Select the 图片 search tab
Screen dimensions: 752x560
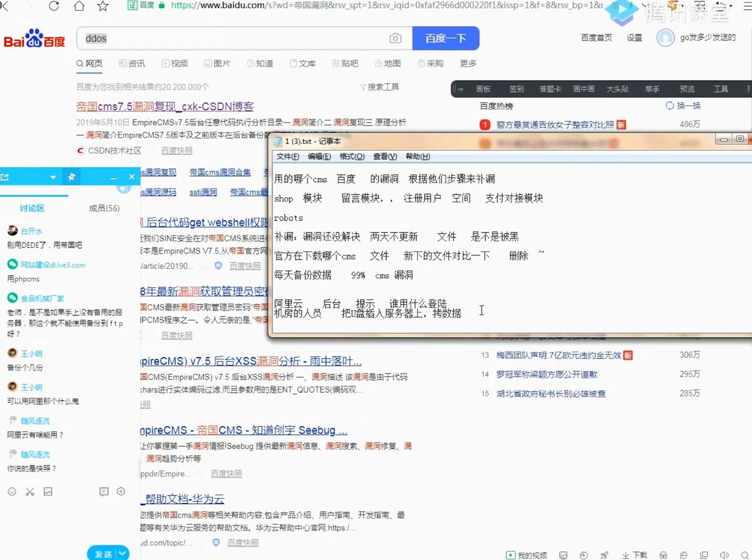pos(217,64)
